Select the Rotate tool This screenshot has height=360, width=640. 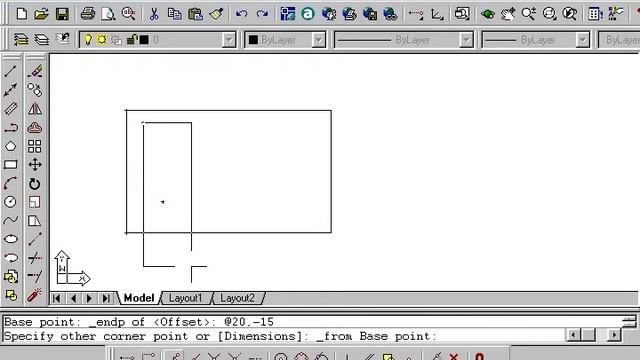(35, 183)
